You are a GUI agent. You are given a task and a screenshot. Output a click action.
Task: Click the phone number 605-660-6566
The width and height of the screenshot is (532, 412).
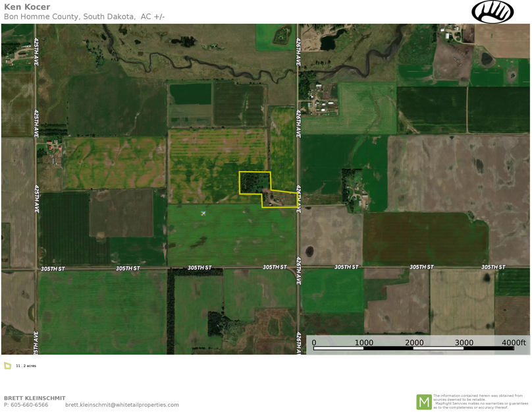point(30,405)
